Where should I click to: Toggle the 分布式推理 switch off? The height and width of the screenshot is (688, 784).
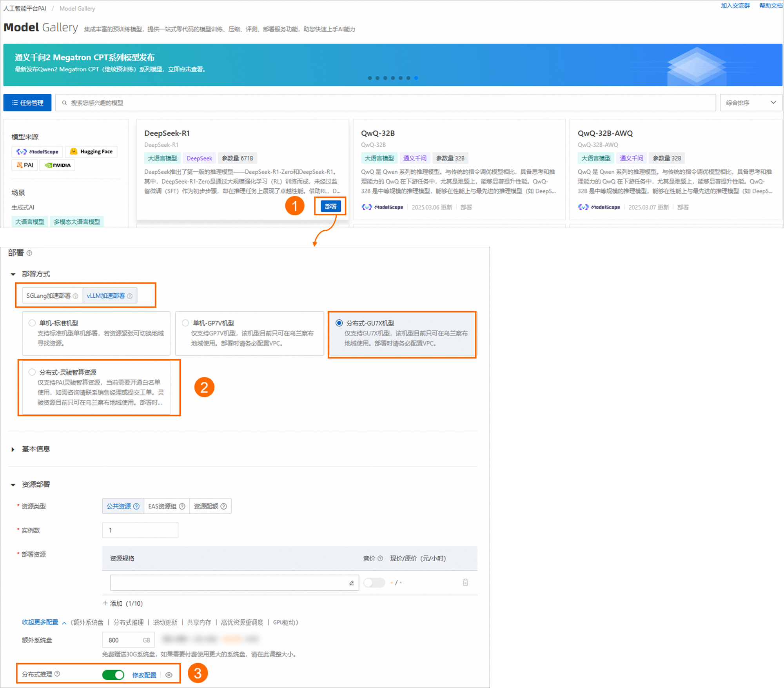tap(113, 675)
